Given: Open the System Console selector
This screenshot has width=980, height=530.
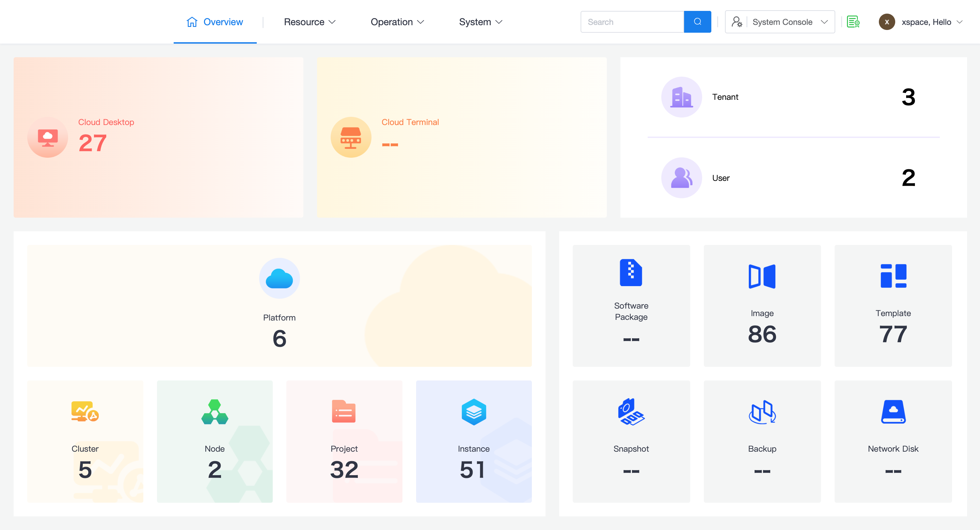Looking at the screenshot, I should pyautogui.click(x=779, y=22).
